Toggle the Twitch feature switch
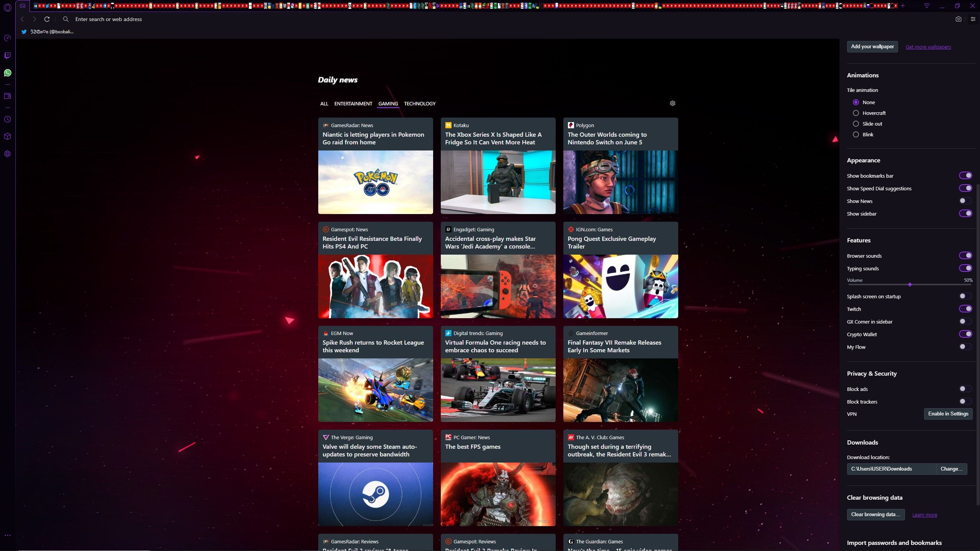 965,309
